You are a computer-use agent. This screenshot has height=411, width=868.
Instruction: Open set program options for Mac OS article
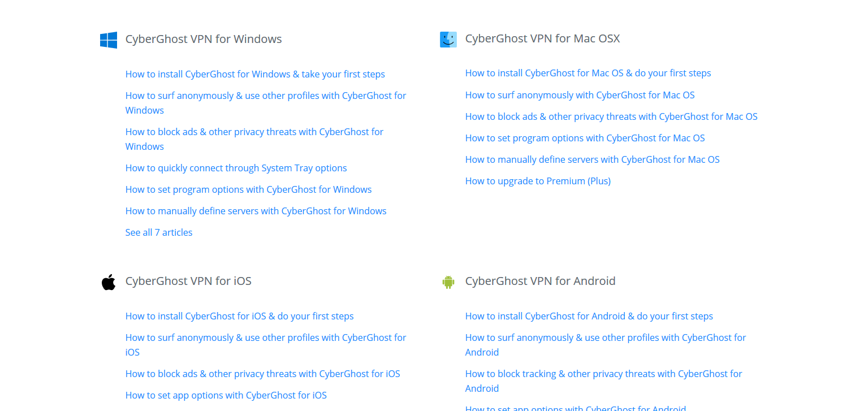coord(585,138)
